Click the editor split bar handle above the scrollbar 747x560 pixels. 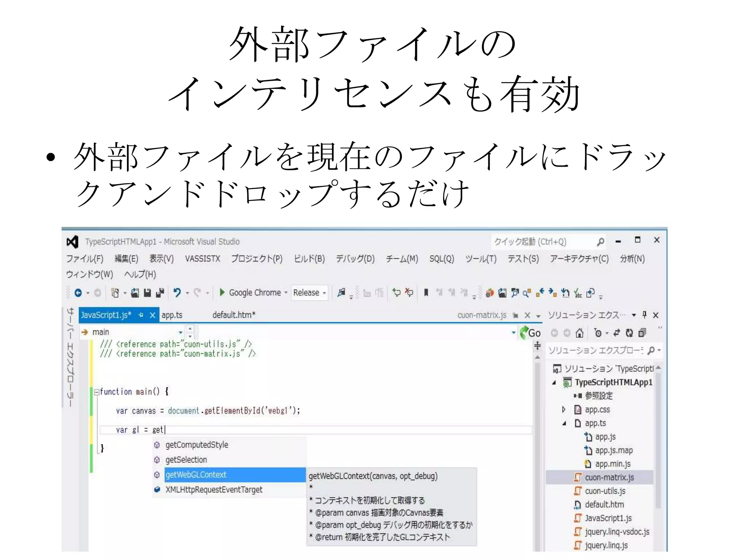(538, 345)
